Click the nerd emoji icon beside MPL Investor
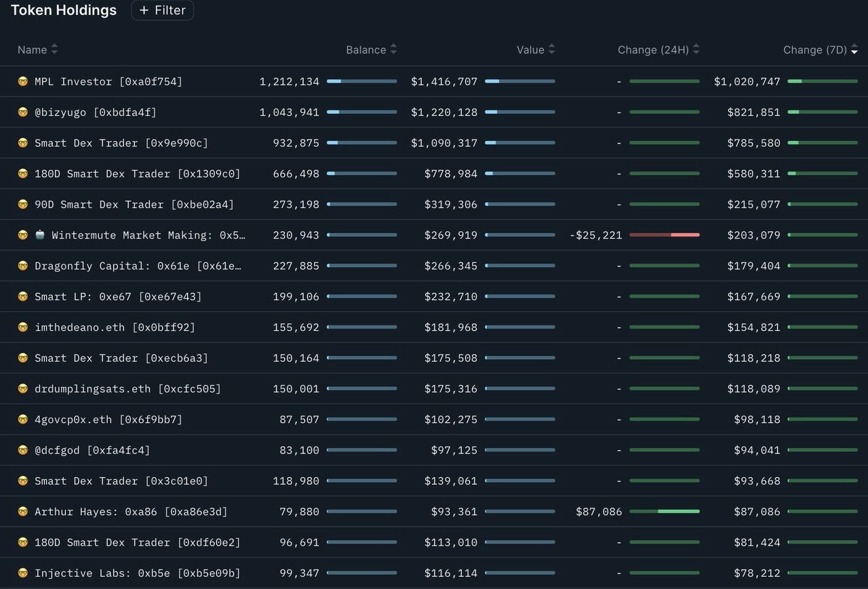Image resolution: width=868 pixels, height=589 pixels. 23,81
